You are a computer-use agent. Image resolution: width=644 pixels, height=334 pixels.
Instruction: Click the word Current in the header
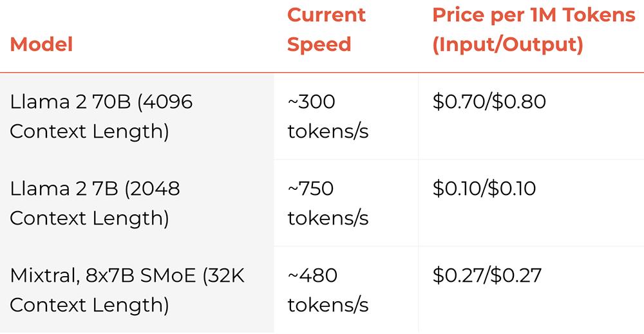coord(327,15)
